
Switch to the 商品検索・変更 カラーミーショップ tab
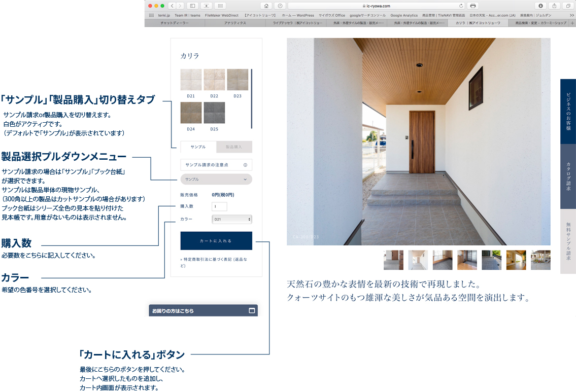(539, 23)
